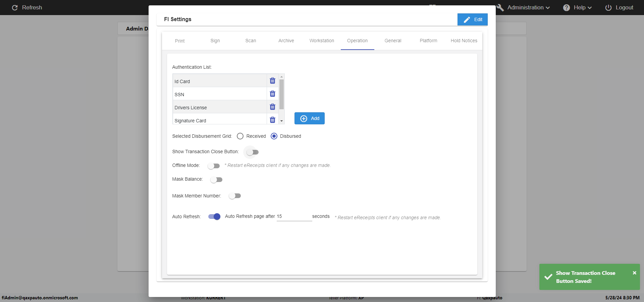Click the Show Transaction Close Button Saved message
Viewport: 644px width, 302px height.
585,277
